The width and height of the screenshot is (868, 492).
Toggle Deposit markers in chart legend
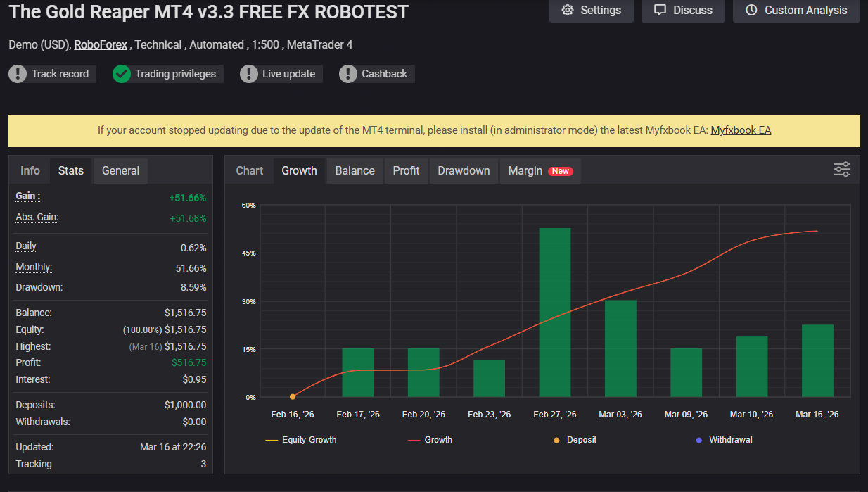pos(575,440)
